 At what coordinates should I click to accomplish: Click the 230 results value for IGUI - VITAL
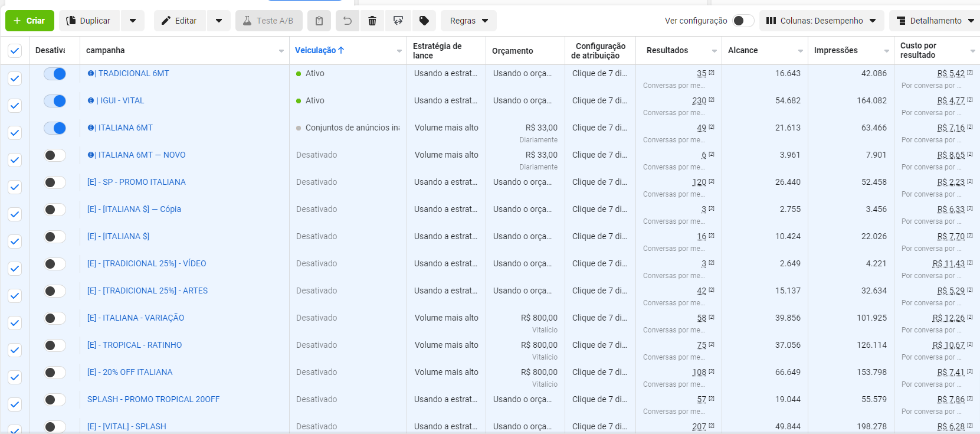point(699,101)
